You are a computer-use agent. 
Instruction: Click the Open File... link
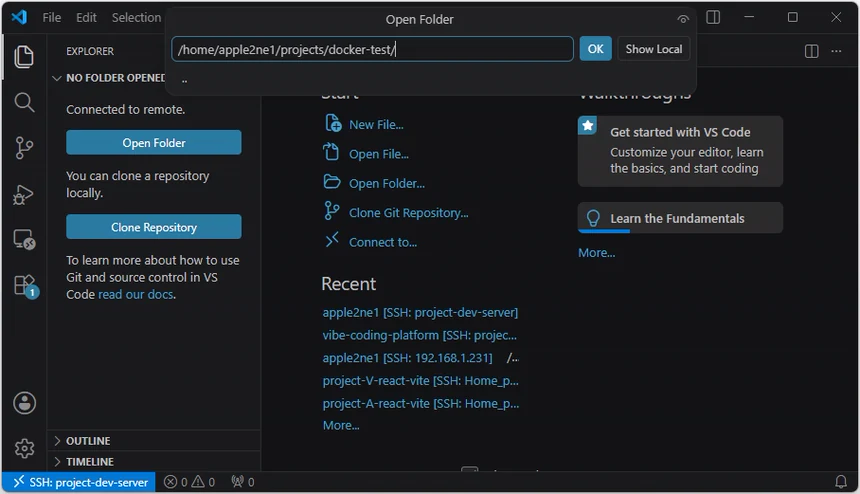(379, 155)
